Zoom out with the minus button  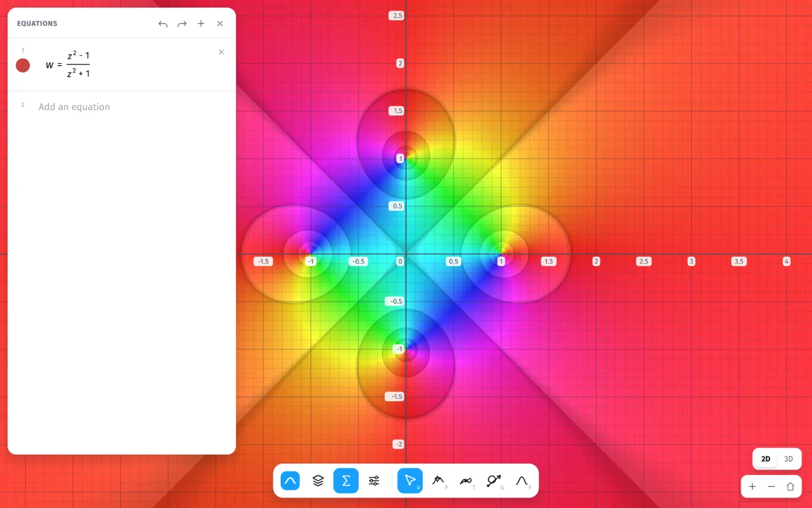click(x=771, y=487)
